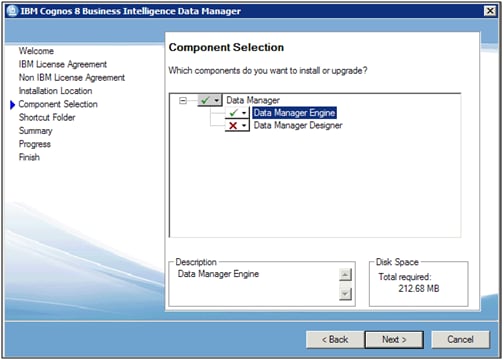504x360 pixels.
Task: Select the Data Manager Engine tree item
Action: (x=294, y=113)
